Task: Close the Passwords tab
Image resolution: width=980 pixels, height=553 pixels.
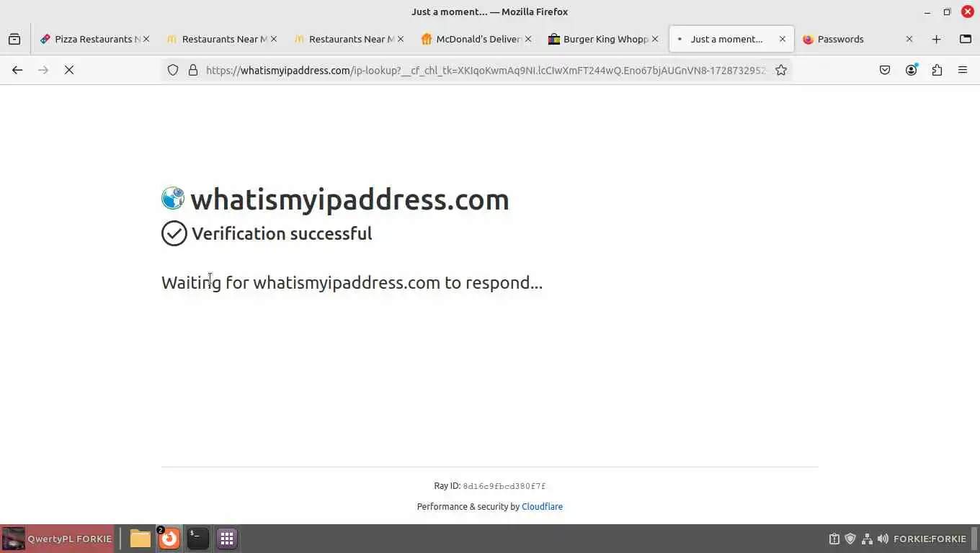Action: click(x=909, y=39)
